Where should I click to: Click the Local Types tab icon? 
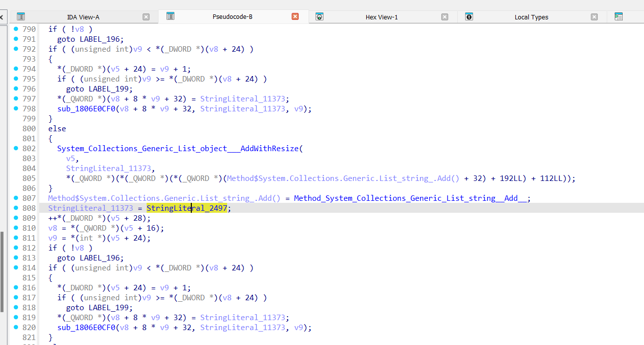click(x=469, y=17)
